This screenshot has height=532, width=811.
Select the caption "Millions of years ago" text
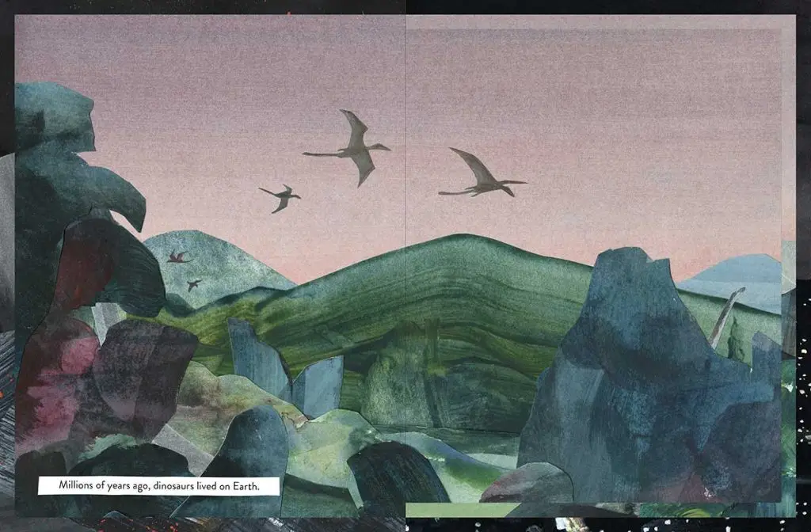point(159,484)
